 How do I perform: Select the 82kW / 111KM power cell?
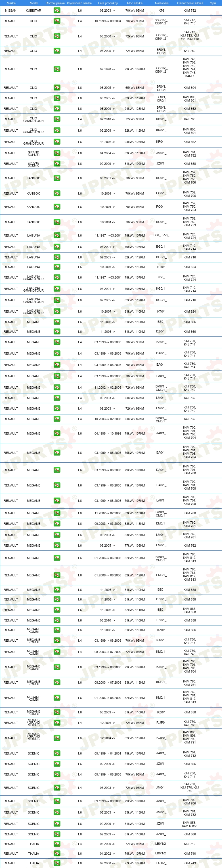[135, 610]
